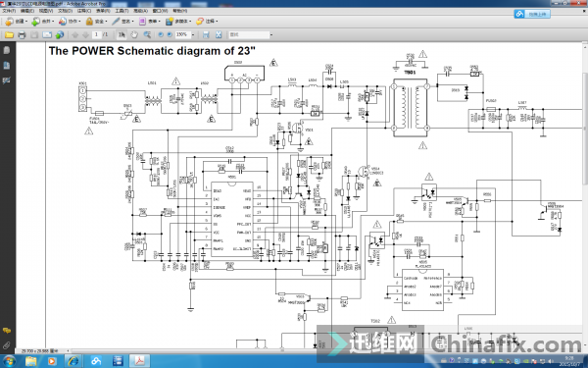
Task: Toggle scrolling page-width view icon
Action: (206, 35)
